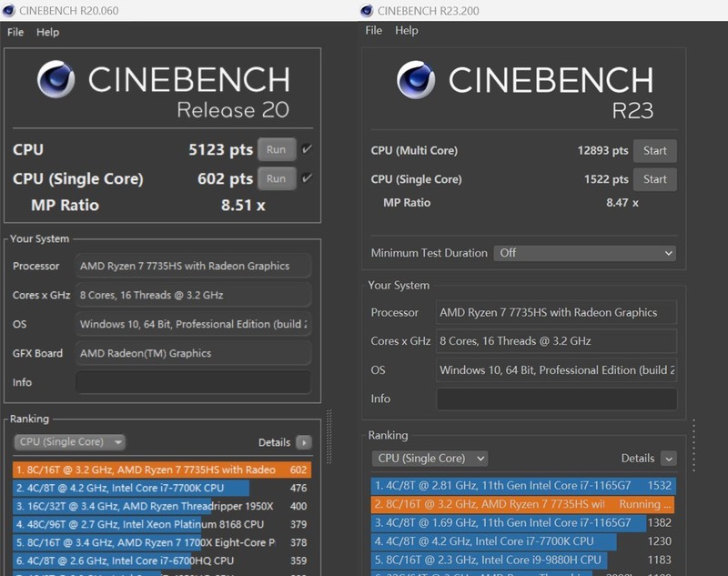The width and height of the screenshot is (728, 576).
Task: Click the Details arrow button in R20 Ranking
Action: coord(303,442)
